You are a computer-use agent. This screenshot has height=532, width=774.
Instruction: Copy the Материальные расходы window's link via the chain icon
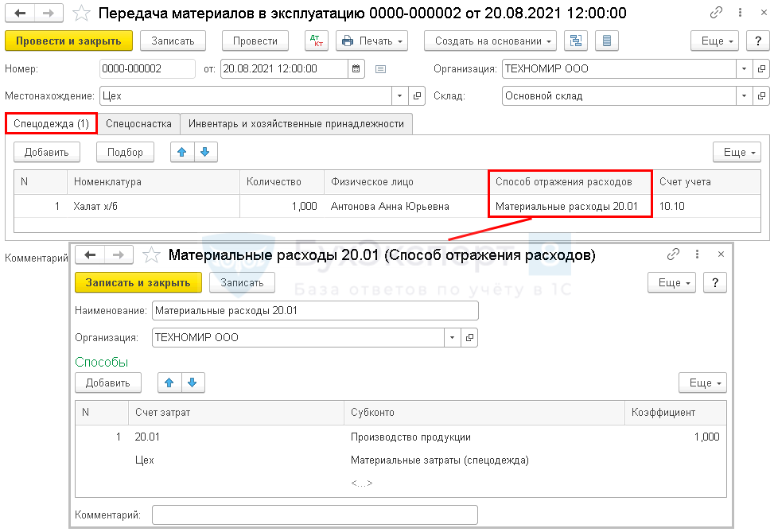[x=673, y=254]
